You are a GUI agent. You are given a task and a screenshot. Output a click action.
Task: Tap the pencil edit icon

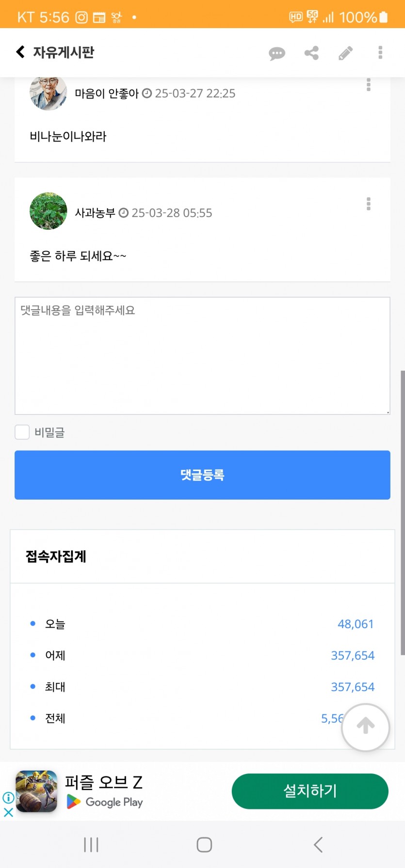pyautogui.click(x=346, y=53)
